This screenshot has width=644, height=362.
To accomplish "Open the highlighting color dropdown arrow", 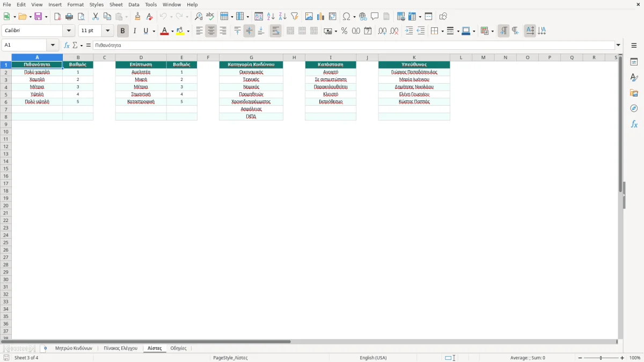I will [x=188, y=31].
